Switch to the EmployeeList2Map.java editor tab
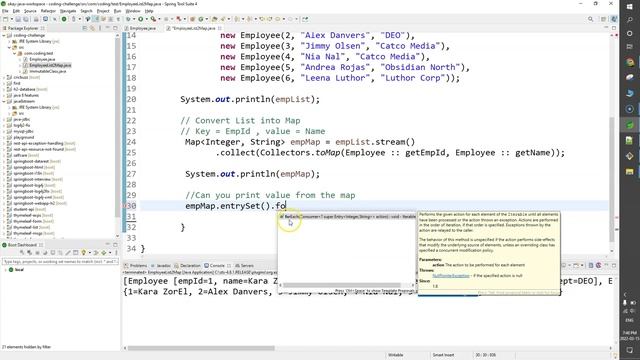Image resolution: width=640 pixels, height=360 pixels. pos(193,28)
